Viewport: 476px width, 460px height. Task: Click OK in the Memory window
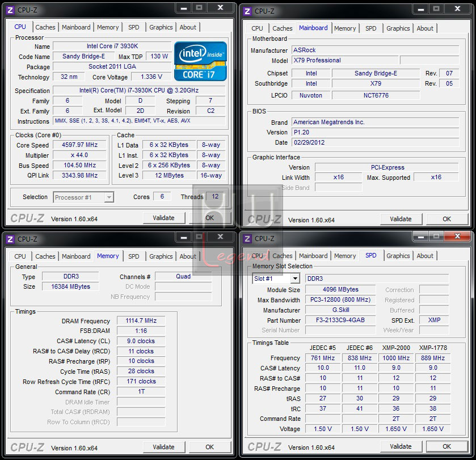[x=210, y=447]
